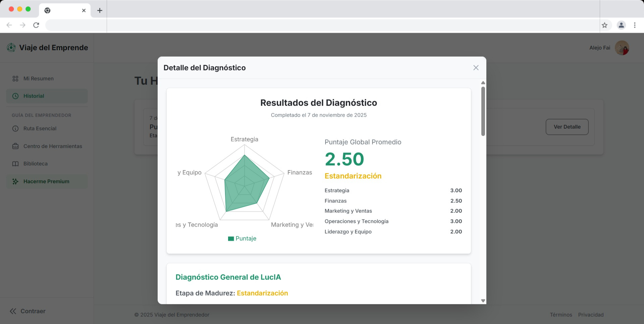
Task: Close the Detalle del Diagnóstico dialog
Action: (476, 68)
